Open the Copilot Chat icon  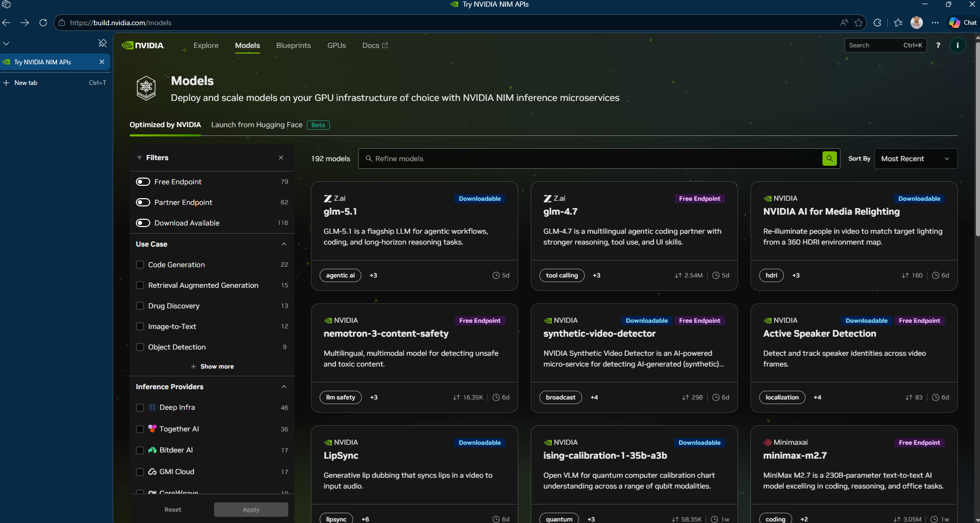coord(962,23)
